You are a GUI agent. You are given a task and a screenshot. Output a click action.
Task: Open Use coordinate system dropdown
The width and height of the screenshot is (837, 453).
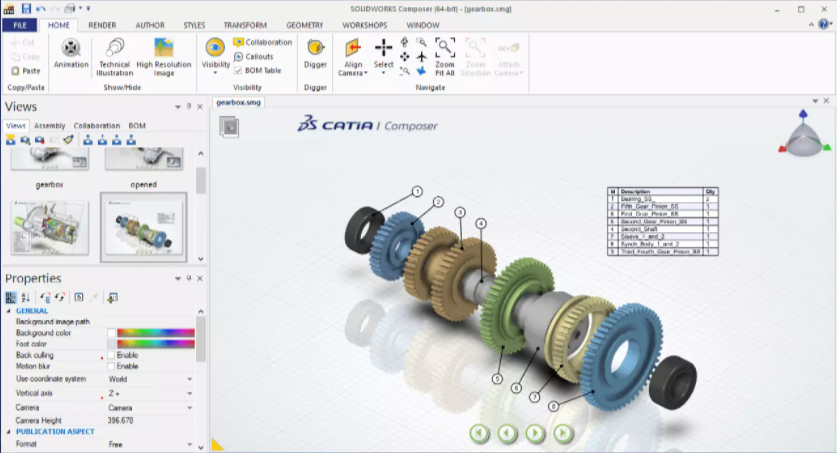tap(189, 379)
